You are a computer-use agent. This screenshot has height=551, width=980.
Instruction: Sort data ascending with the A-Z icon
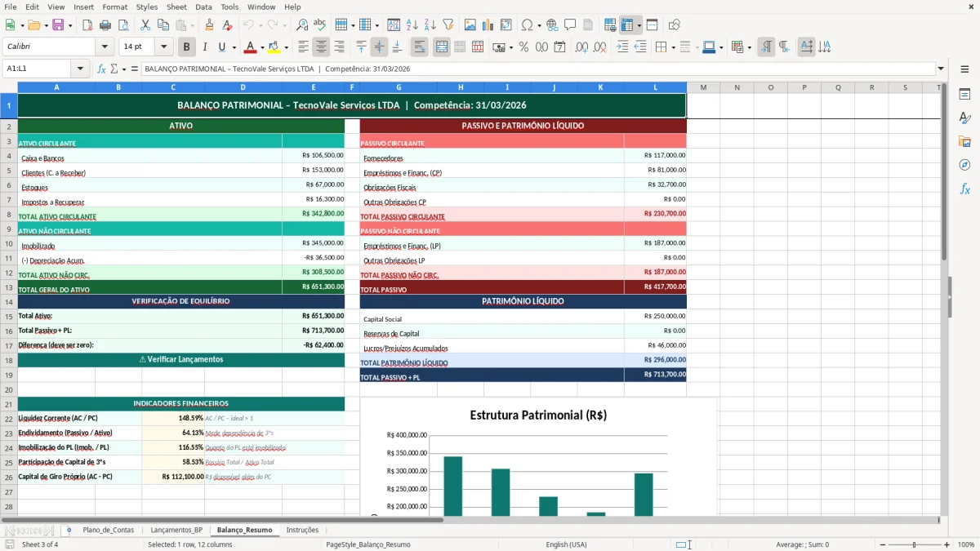[413, 24]
